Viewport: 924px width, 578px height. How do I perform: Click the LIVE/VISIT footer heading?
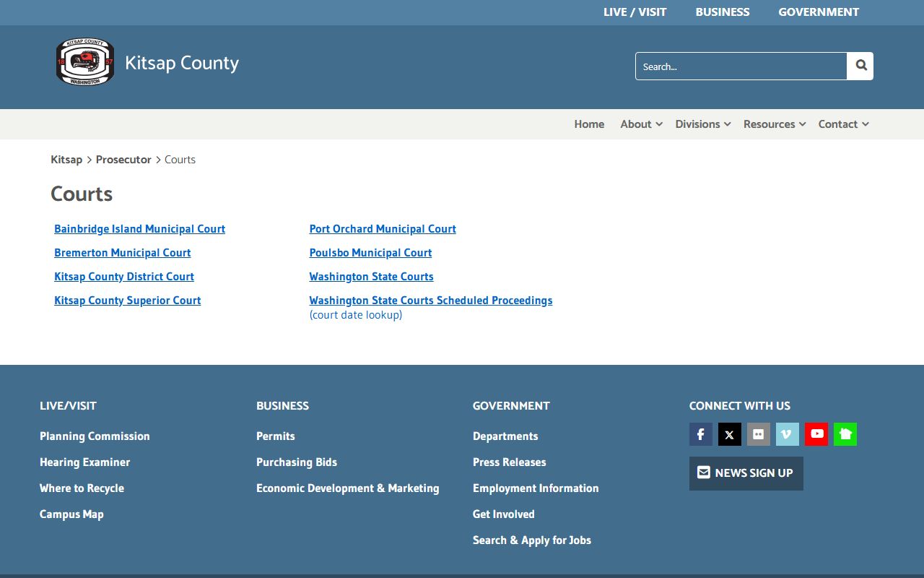coord(68,406)
